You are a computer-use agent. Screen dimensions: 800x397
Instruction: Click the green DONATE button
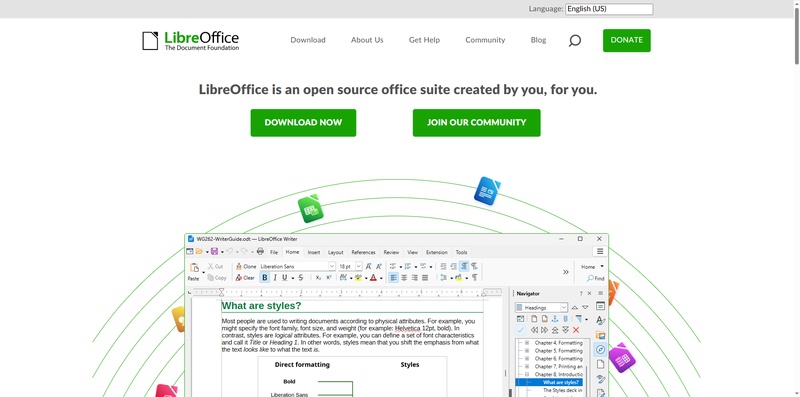click(x=627, y=40)
